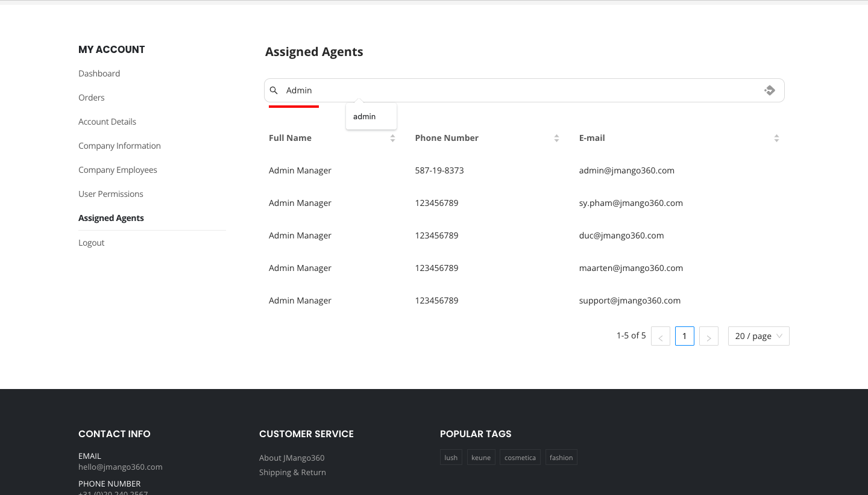This screenshot has width=868, height=495.
Task: Open Company Employees section
Action: 118,170
